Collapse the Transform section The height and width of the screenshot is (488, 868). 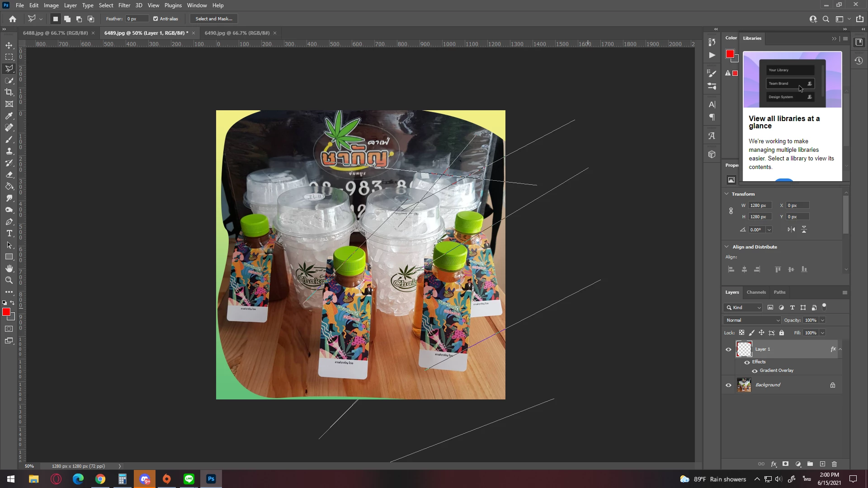(726, 194)
